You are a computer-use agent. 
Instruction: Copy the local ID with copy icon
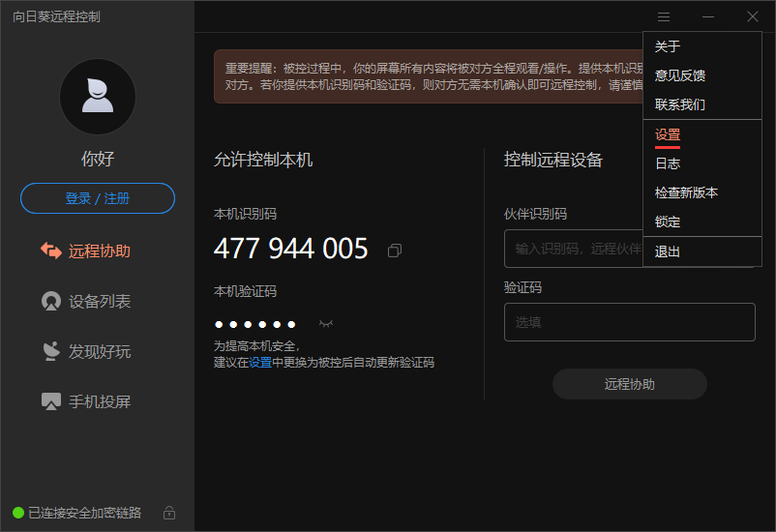(395, 251)
